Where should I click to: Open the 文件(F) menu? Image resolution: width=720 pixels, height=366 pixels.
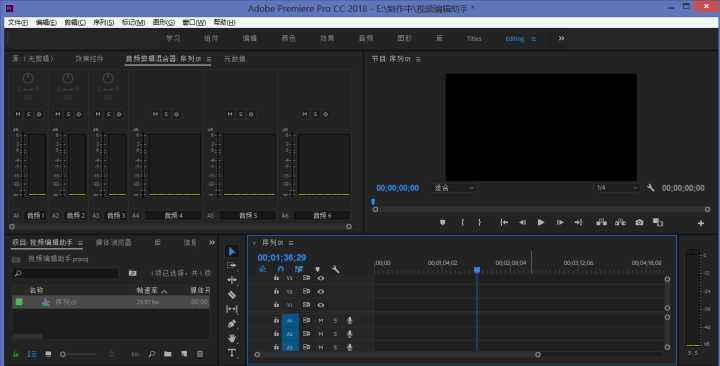[17, 22]
